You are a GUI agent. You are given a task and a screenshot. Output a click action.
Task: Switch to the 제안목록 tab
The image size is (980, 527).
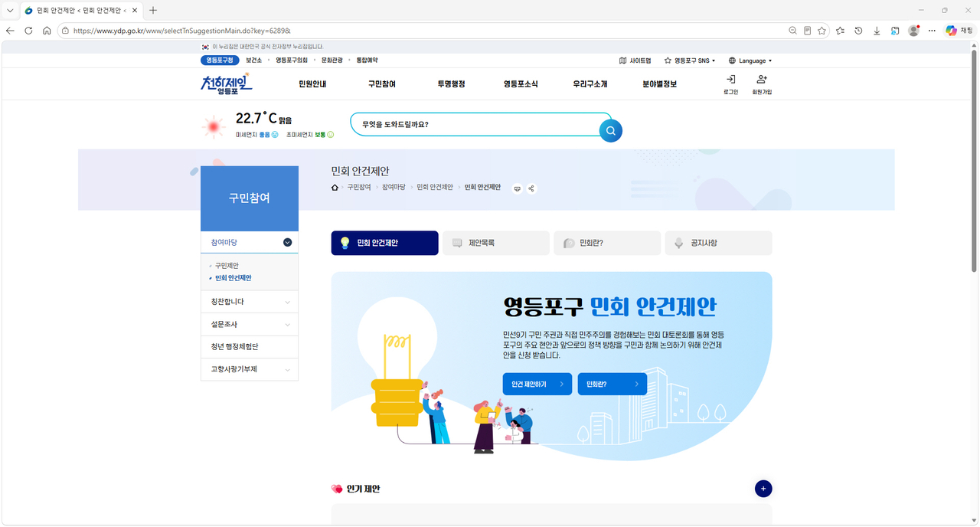(x=496, y=243)
